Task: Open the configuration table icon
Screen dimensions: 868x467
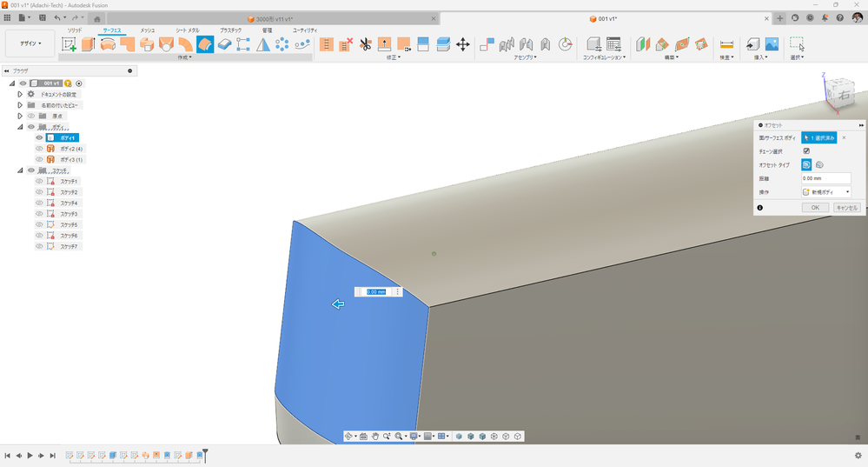Action: coord(614,44)
